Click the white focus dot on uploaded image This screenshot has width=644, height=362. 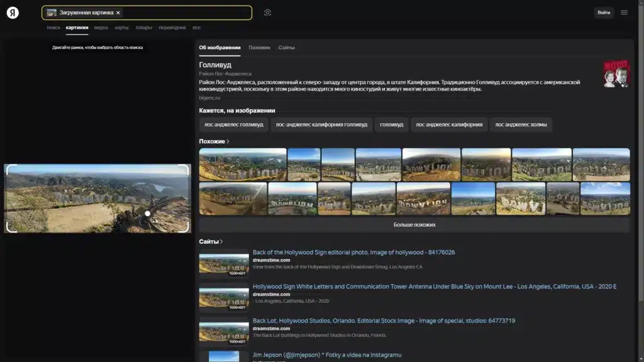[147, 214]
